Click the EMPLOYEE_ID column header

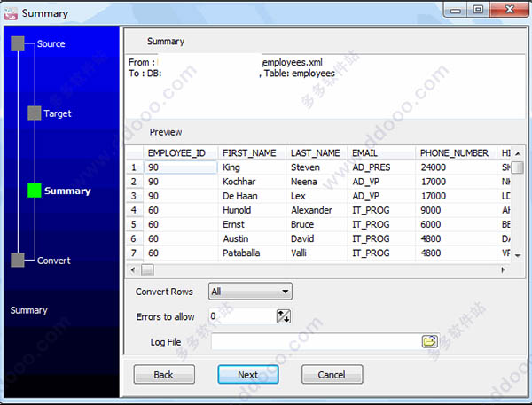[181, 153]
